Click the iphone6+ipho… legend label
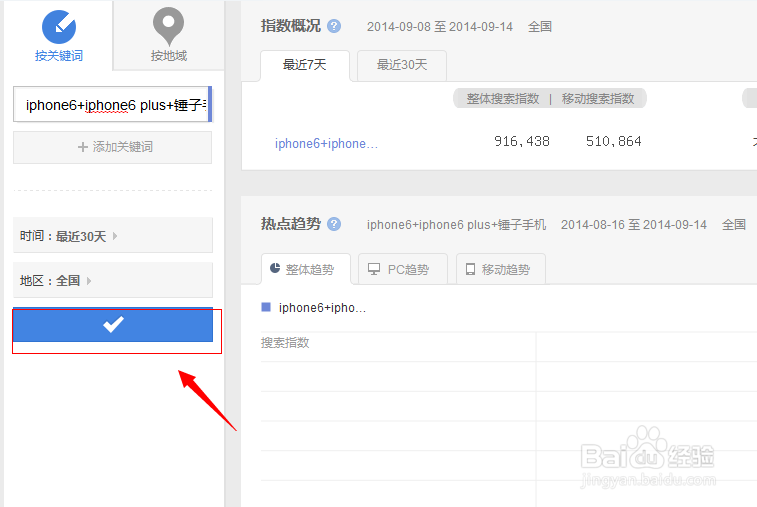This screenshot has height=507, width=757. [322, 308]
